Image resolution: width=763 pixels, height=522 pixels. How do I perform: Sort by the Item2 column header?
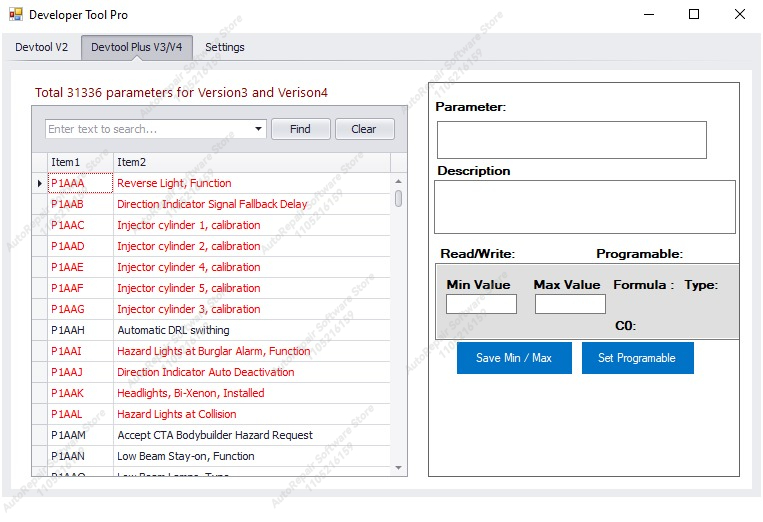(x=252, y=162)
